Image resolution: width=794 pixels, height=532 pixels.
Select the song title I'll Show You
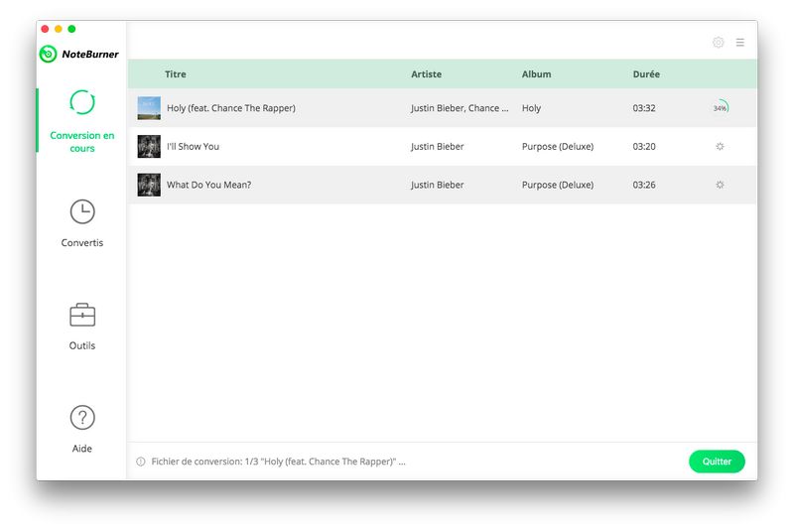(193, 146)
